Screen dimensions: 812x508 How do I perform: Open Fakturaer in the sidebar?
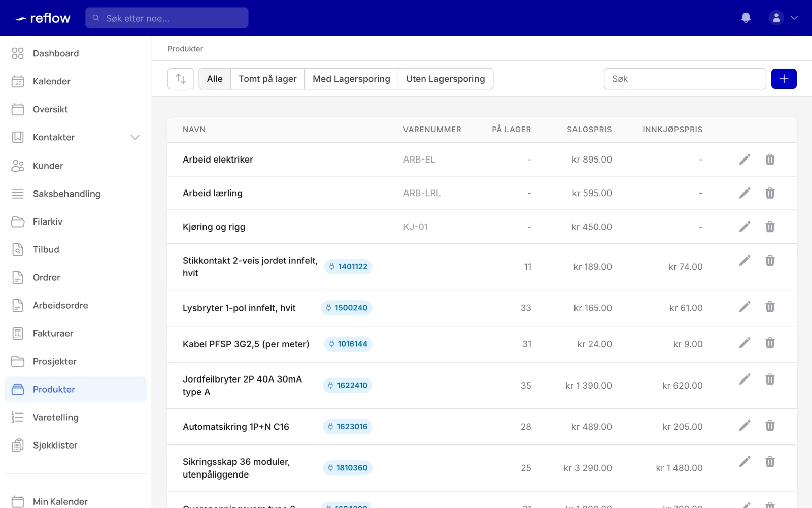pyautogui.click(x=76, y=333)
